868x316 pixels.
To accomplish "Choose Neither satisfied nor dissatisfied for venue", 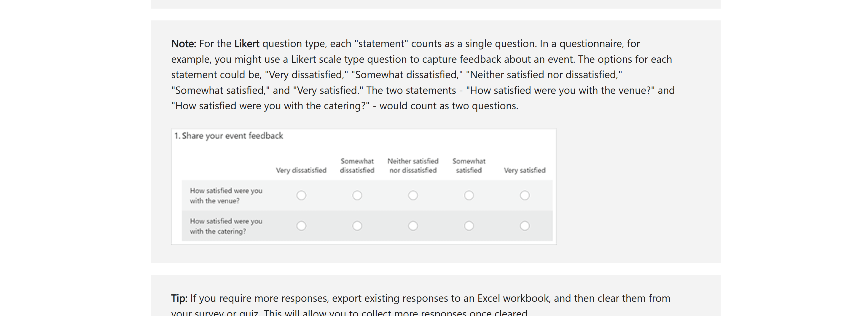I will [x=413, y=195].
